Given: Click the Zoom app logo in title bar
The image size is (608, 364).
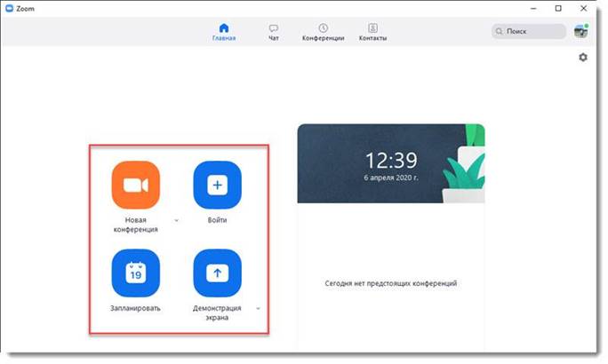Looking at the screenshot, I should 9,8.
